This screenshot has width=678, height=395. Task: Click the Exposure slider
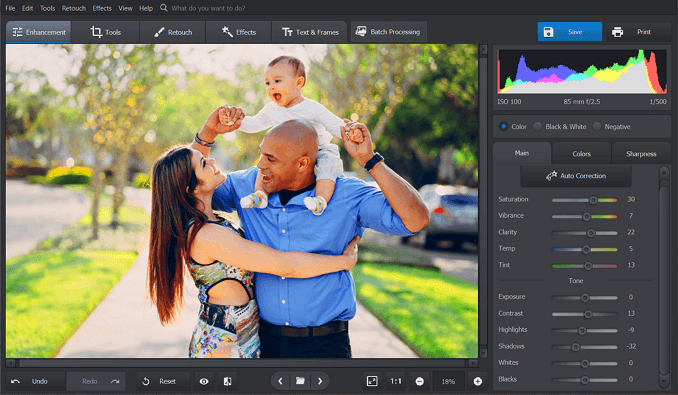[x=585, y=297]
